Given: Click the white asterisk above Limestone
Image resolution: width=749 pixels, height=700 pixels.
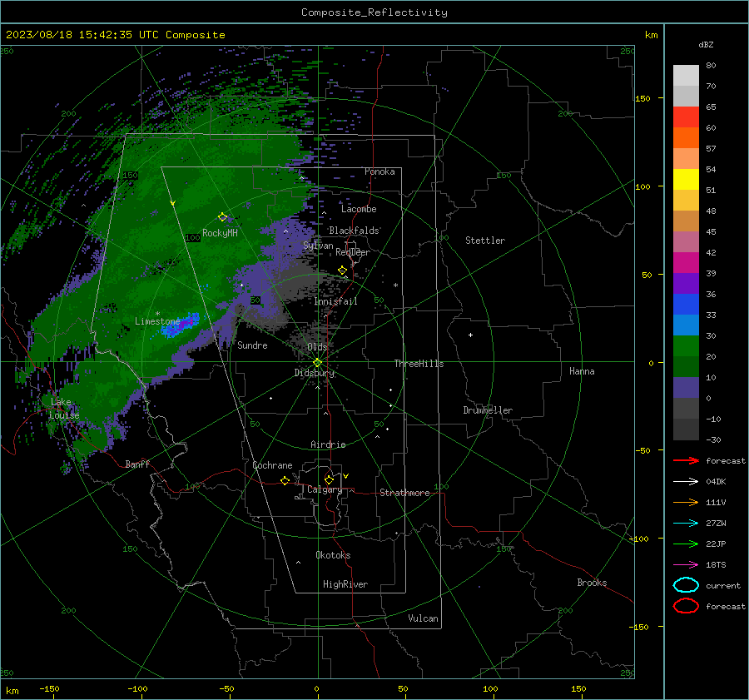Looking at the screenshot, I should tap(157, 314).
